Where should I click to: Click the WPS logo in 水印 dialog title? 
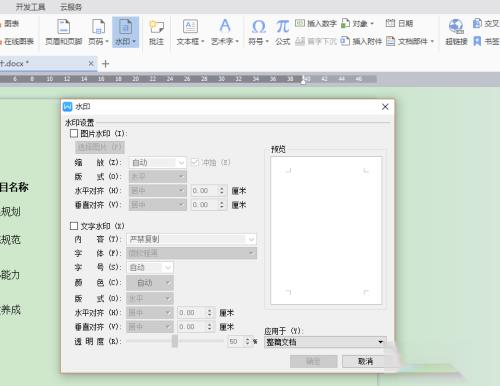pyautogui.click(x=67, y=106)
